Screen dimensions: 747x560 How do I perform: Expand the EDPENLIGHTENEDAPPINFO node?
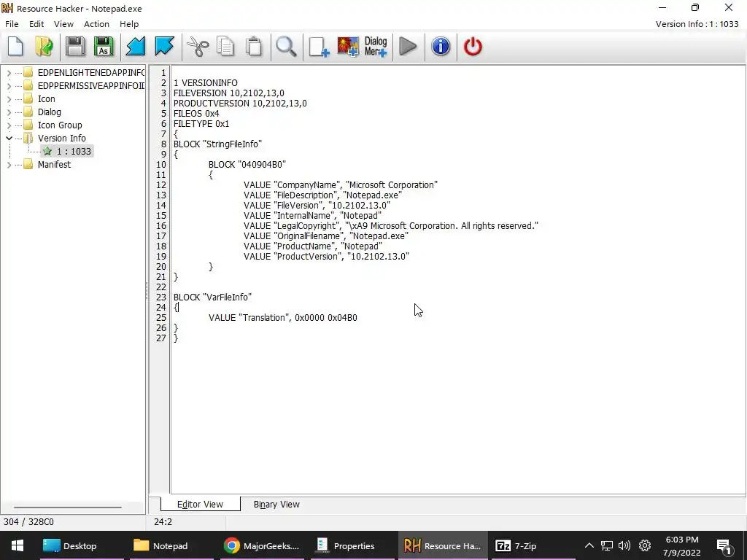[9, 73]
